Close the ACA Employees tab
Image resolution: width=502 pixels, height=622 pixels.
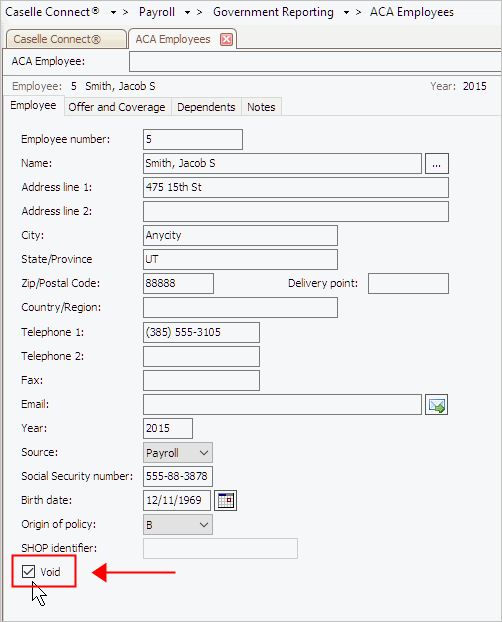(x=226, y=39)
